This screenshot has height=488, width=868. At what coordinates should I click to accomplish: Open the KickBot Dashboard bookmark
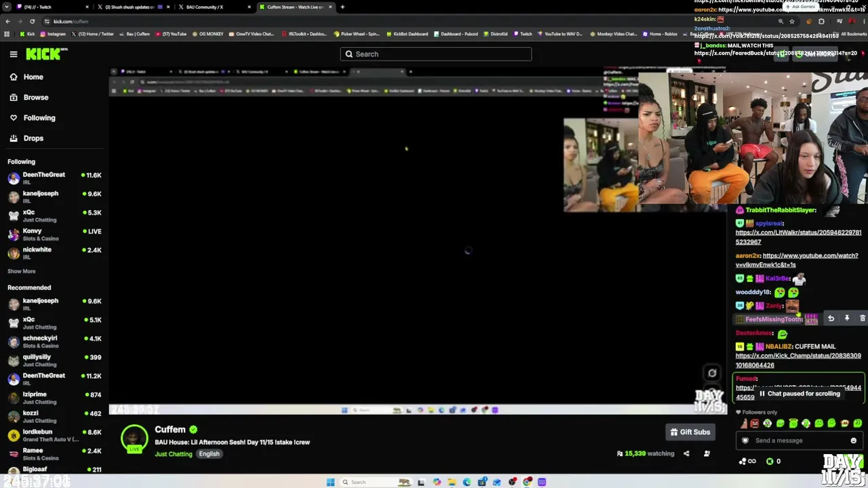408,34
